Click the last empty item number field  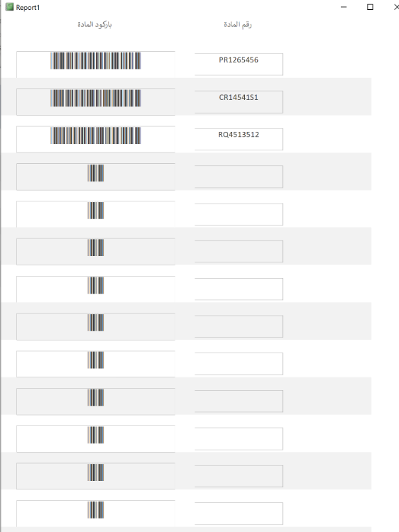pos(239,514)
